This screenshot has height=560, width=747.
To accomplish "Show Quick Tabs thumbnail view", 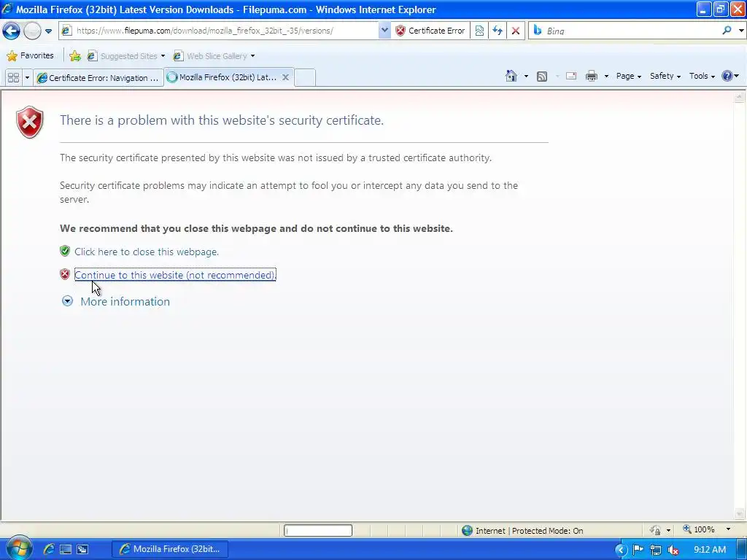I will coord(13,77).
